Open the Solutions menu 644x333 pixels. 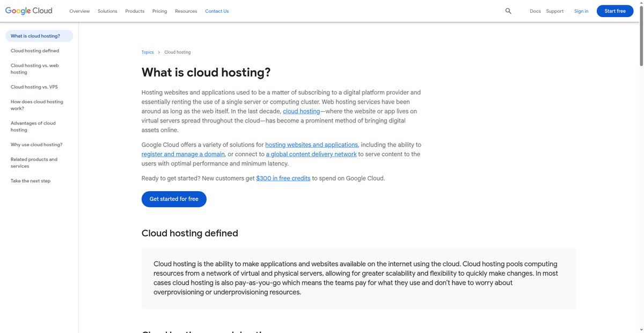tap(107, 11)
